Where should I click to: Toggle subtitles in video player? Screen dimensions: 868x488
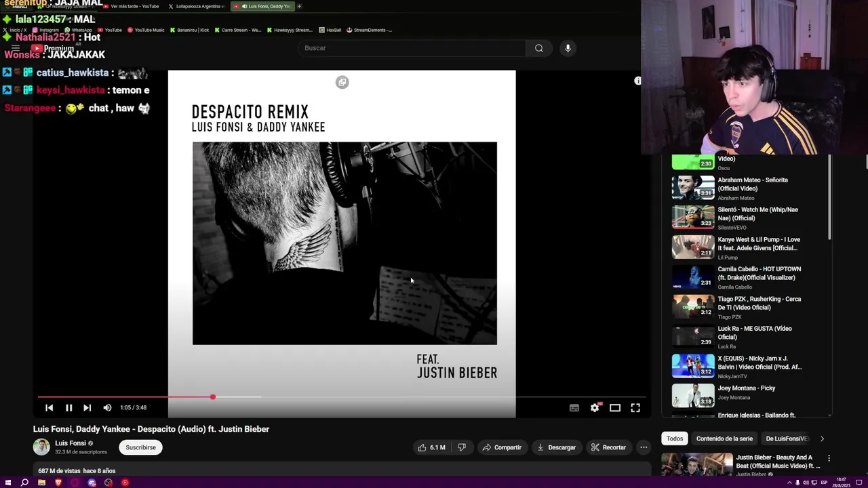(574, 407)
